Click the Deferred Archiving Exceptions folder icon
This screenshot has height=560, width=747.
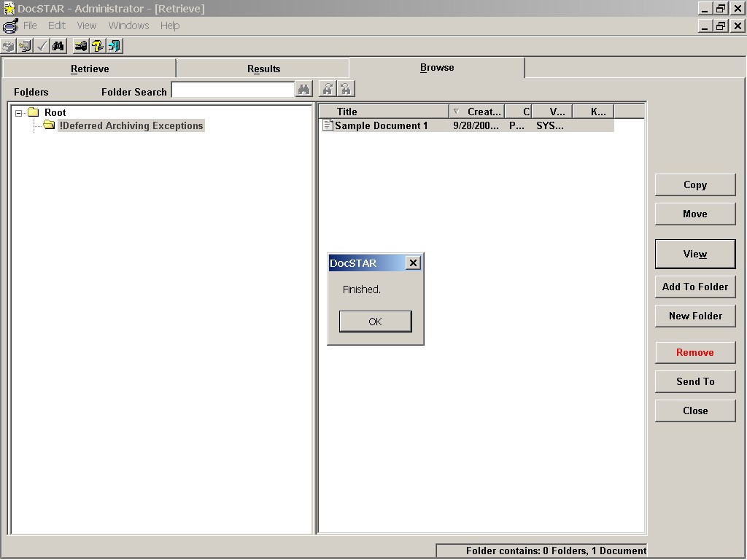tap(49, 125)
